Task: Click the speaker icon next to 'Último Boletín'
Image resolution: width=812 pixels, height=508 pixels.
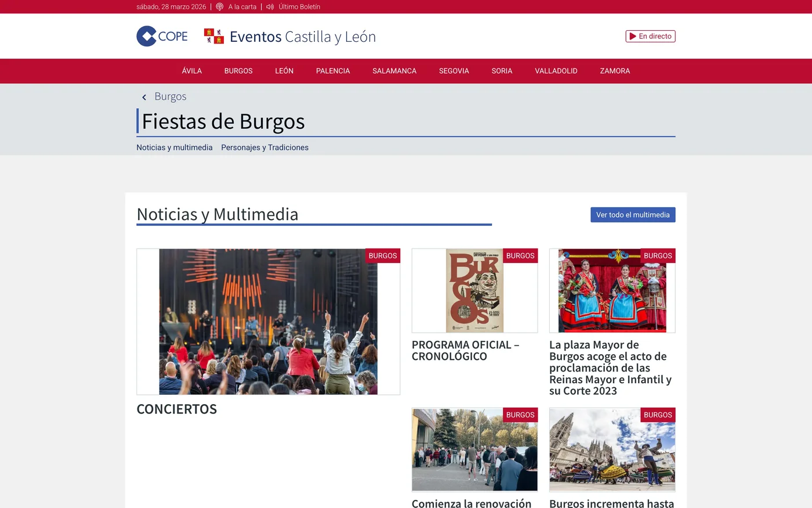Action: (x=269, y=6)
